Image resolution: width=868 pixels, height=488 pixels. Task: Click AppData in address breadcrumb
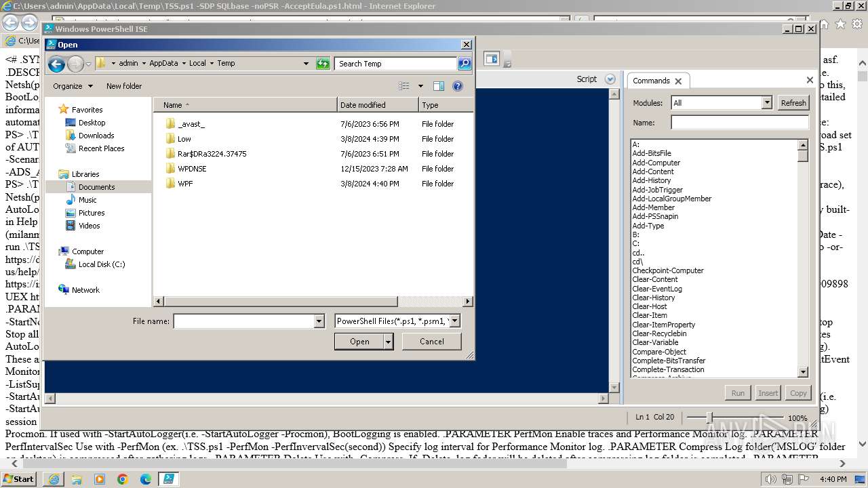pos(163,63)
